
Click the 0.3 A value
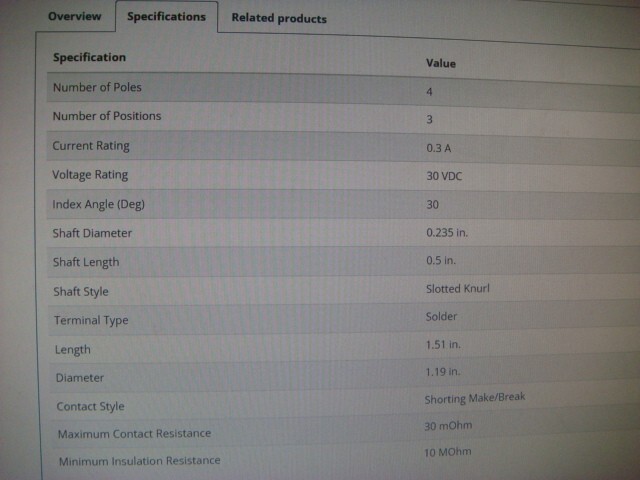click(440, 147)
